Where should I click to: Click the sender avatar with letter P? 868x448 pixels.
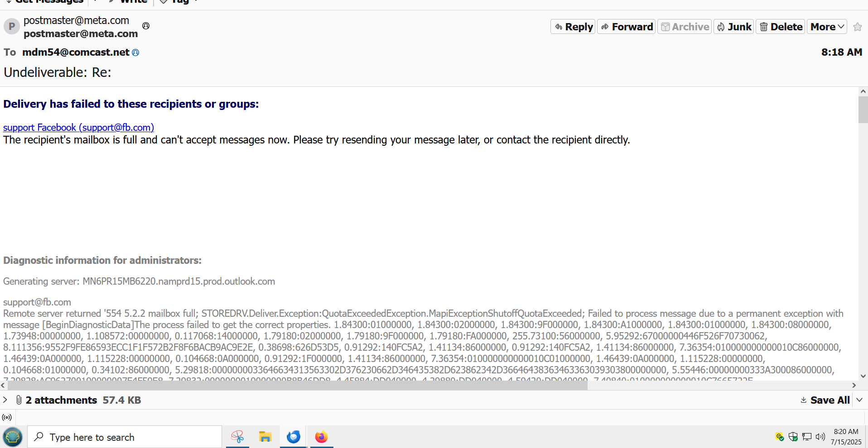pos(12,27)
